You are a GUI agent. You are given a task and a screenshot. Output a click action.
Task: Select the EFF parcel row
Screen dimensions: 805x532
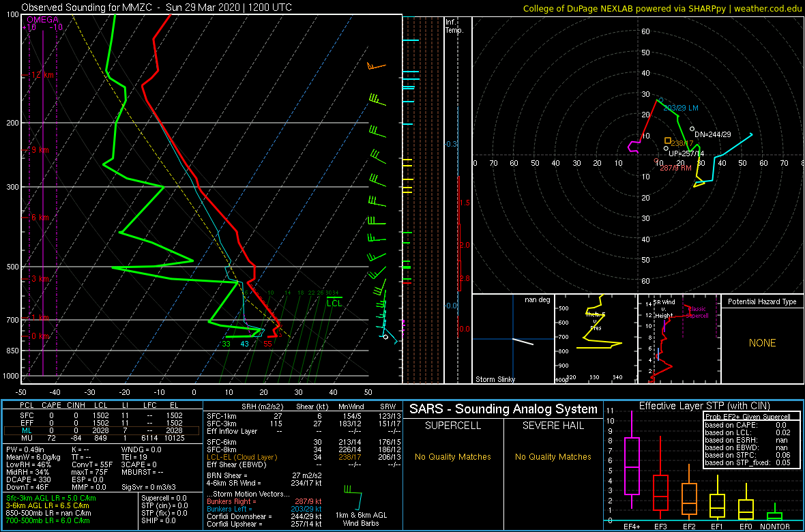[103, 422]
